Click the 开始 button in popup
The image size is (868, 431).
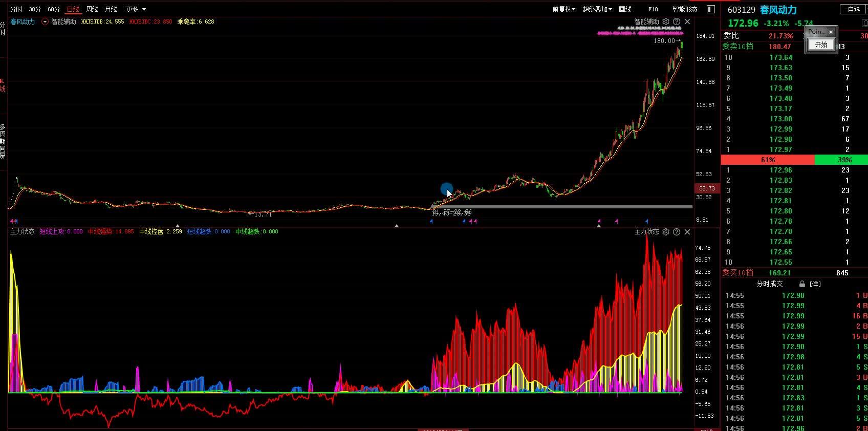click(x=821, y=45)
